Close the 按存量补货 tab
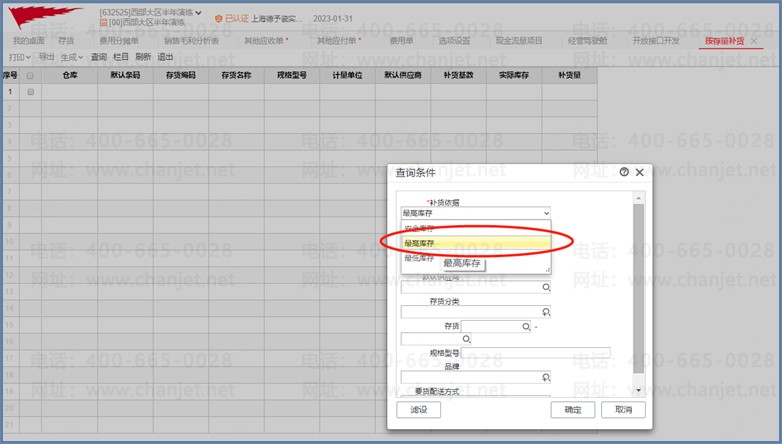782x444 pixels. point(754,41)
